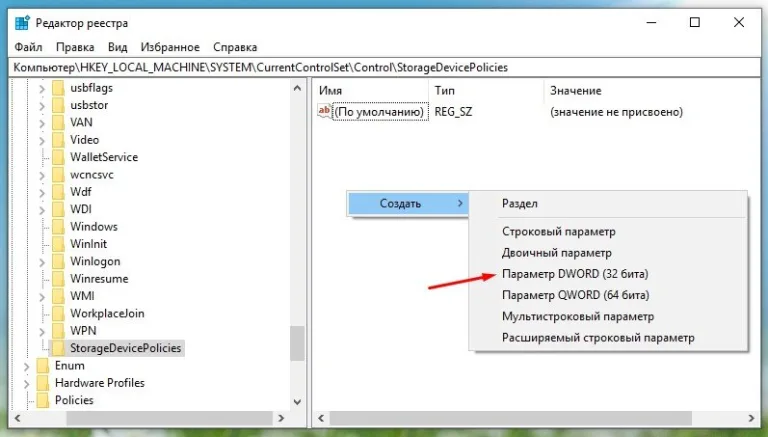The height and width of the screenshot is (437, 768).
Task: Click the tree pane scroll up arrow
Action: (x=297, y=88)
